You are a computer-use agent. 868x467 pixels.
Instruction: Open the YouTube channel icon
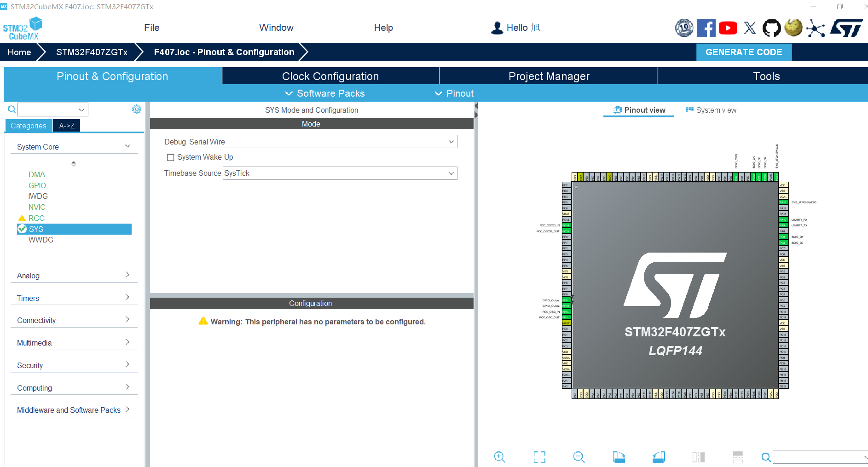point(728,28)
